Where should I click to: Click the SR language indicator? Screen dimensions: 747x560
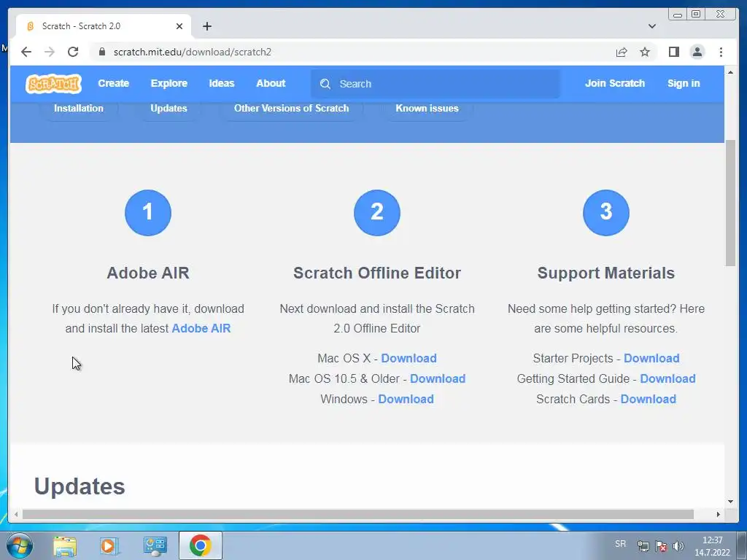pos(620,544)
